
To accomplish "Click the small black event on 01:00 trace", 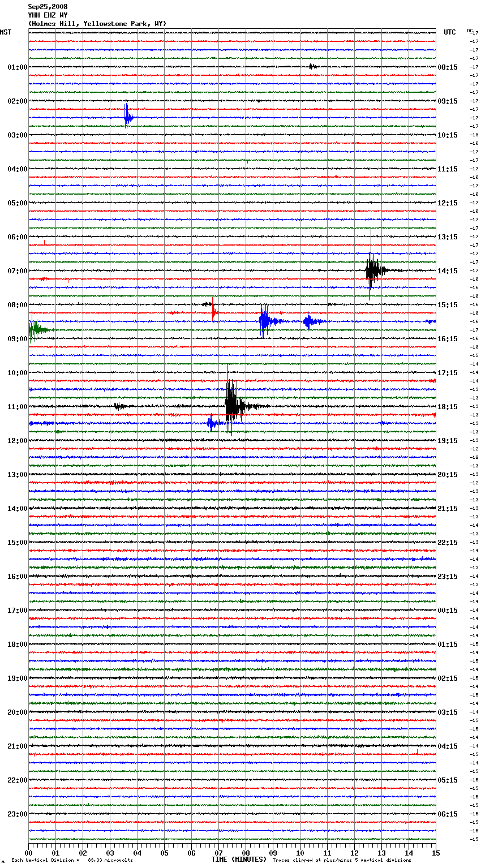I will [x=312, y=67].
